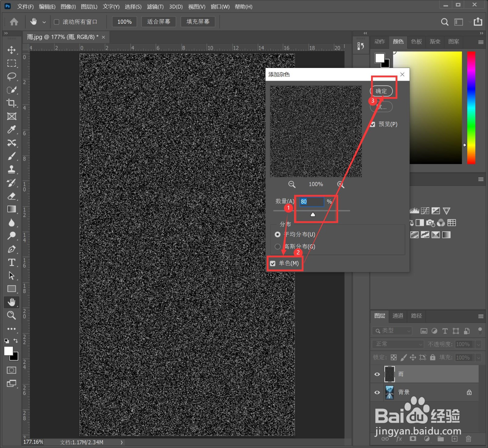This screenshot has height=448, width=488.
Task: Select the Pen tool
Action: pyautogui.click(x=12, y=249)
